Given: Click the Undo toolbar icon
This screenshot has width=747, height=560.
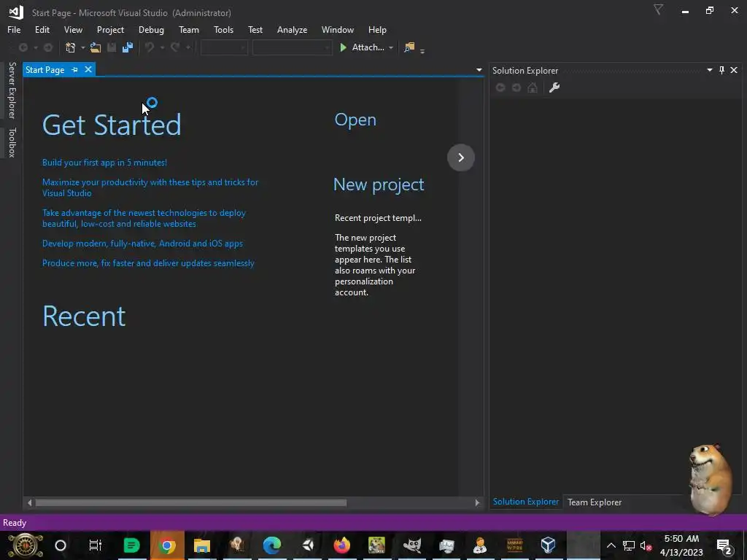Looking at the screenshot, I should pos(150,47).
